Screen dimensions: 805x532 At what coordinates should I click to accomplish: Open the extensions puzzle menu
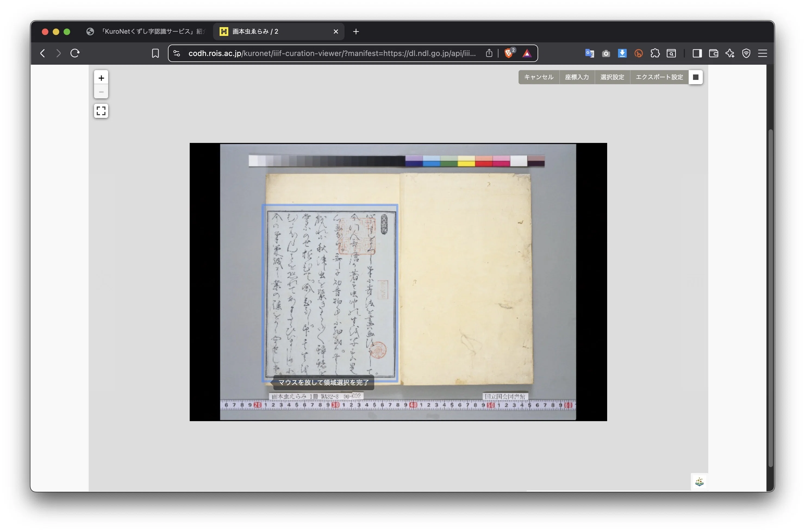(x=655, y=53)
